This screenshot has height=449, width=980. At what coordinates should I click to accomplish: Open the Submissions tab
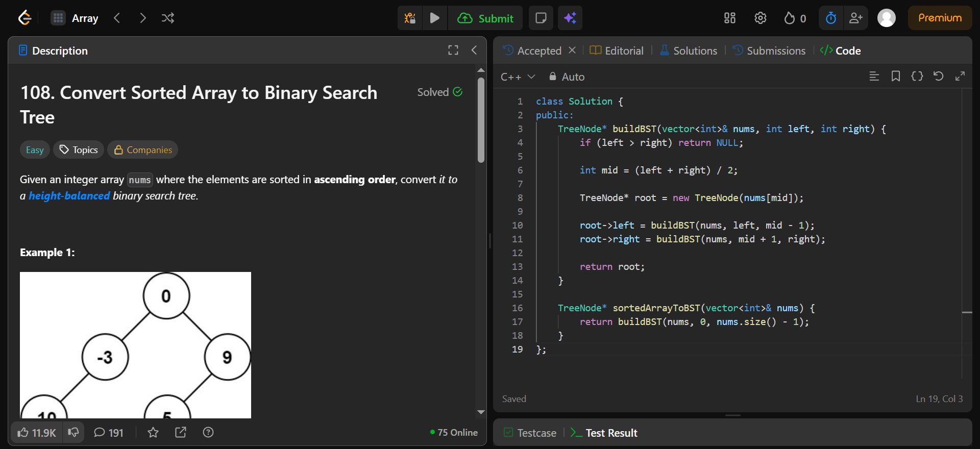(769, 51)
